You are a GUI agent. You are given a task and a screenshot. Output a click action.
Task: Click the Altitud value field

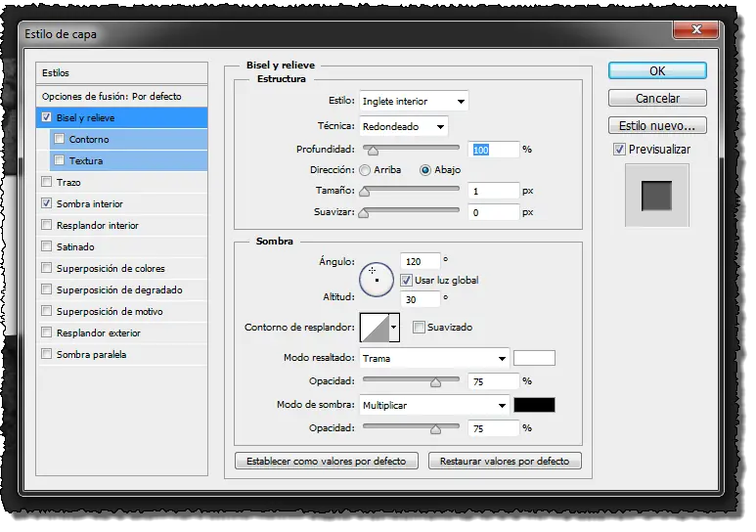click(x=421, y=299)
